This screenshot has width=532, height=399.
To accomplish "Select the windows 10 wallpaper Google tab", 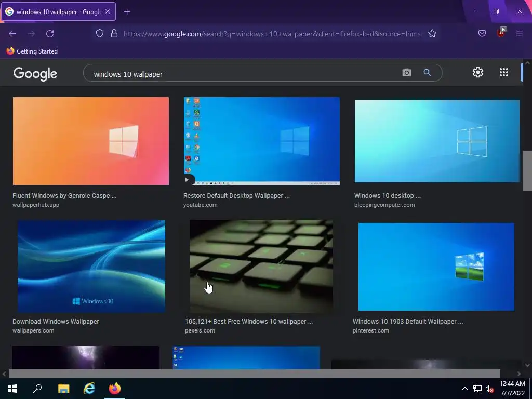I will [x=58, y=11].
